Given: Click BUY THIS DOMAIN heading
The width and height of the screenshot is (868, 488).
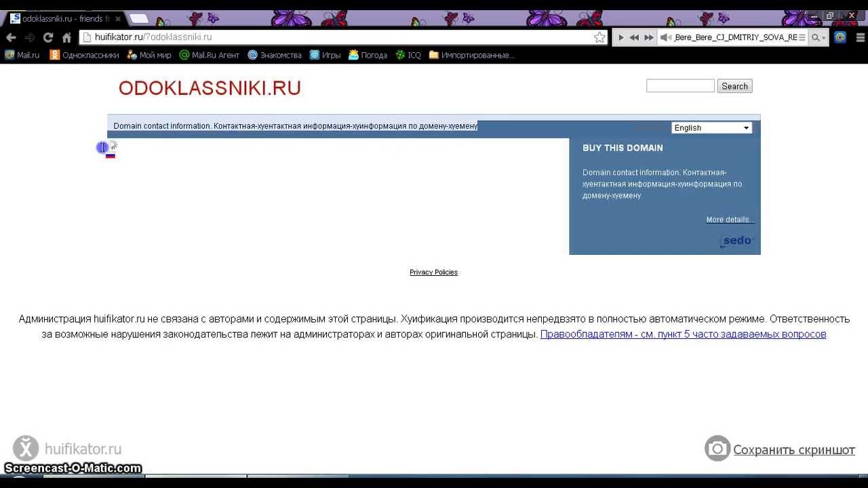Looking at the screenshot, I should (623, 148).
